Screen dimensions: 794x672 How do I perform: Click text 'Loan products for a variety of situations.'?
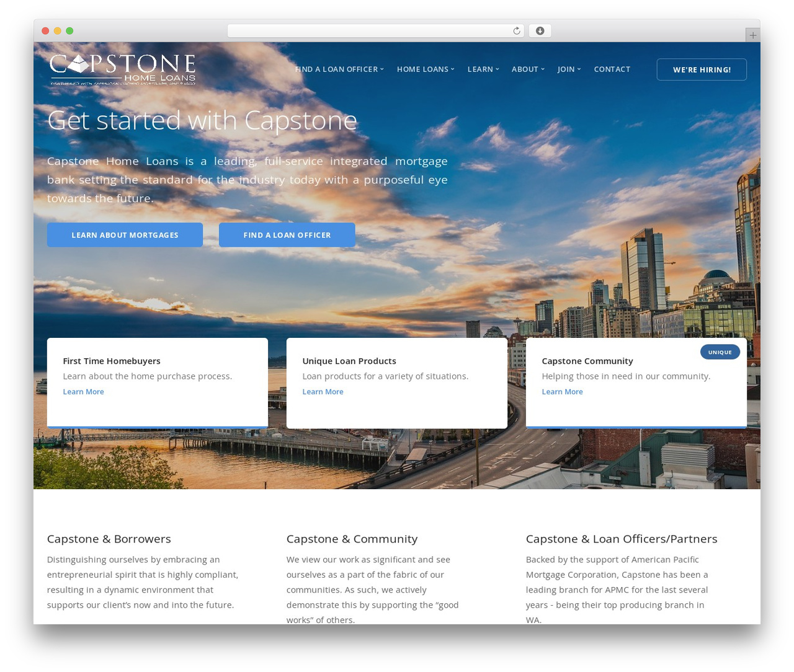pos(385,376)
